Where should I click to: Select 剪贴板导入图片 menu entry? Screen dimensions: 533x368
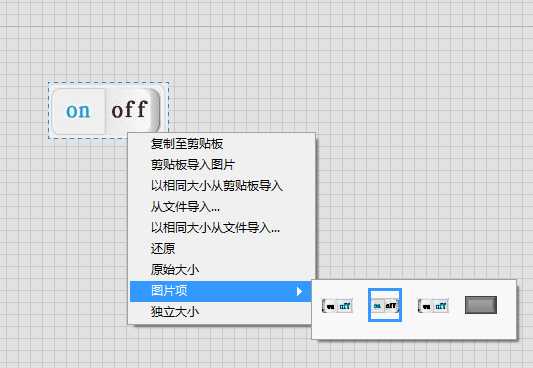point(221,165)
